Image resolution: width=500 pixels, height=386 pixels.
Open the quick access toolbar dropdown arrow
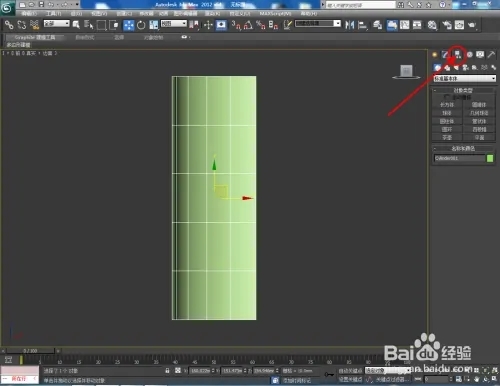click(77, 4)
